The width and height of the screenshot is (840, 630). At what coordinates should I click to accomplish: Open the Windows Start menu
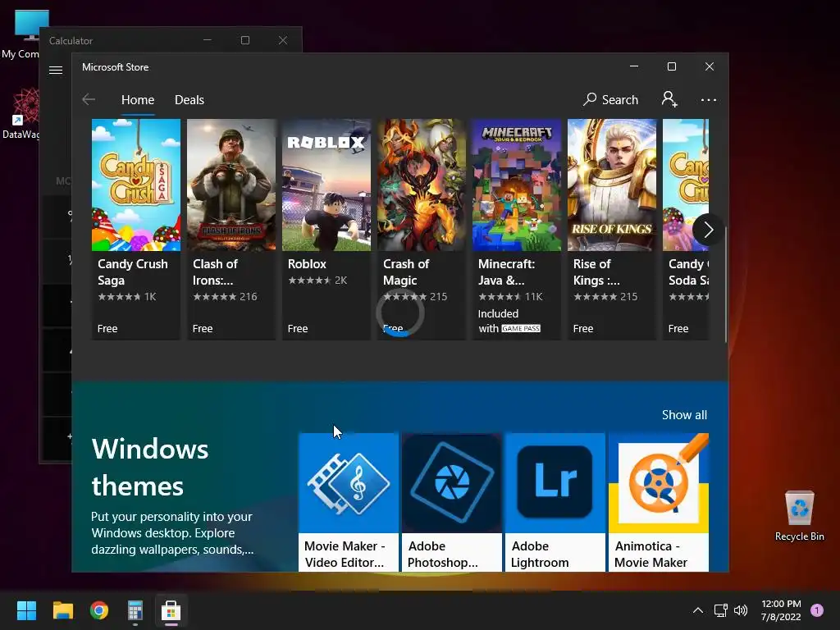[x=26, y=610]
